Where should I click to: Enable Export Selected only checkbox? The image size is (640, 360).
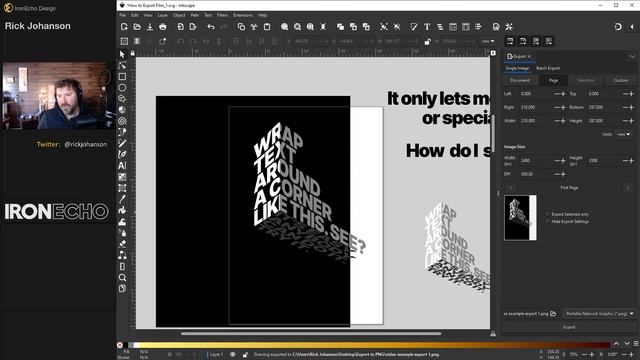(548, 214)
